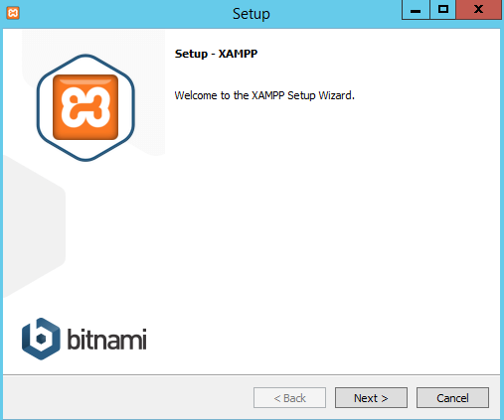The width and height of the screenshot is (504, 420).
Task: Minimize the Setup window
Action: point(416,10)
